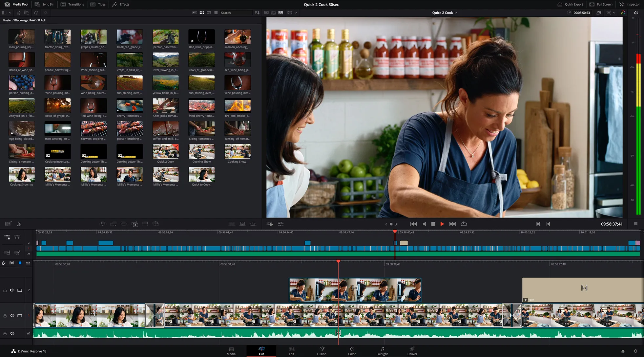Select the Clip thumbnail view toggle icon

pos(201,13)
